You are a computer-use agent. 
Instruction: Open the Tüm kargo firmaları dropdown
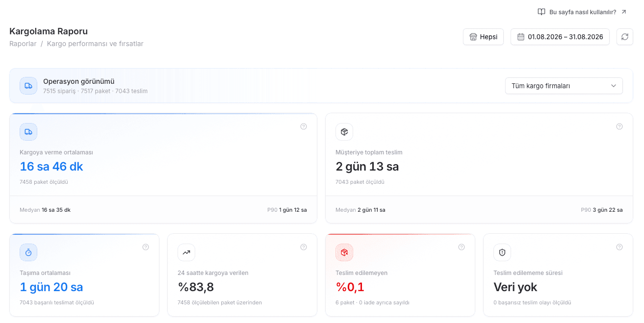[564, 86]
